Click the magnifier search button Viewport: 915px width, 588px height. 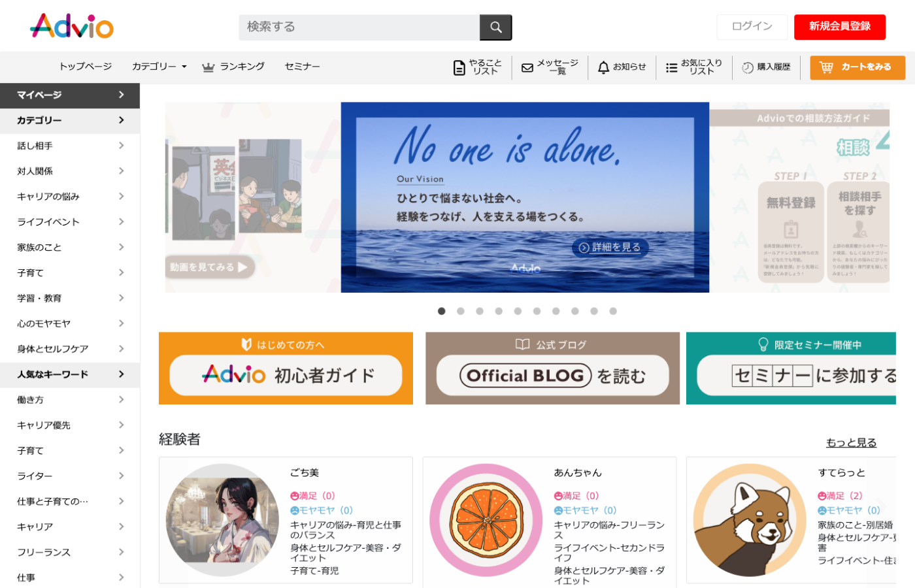(495, 27)
